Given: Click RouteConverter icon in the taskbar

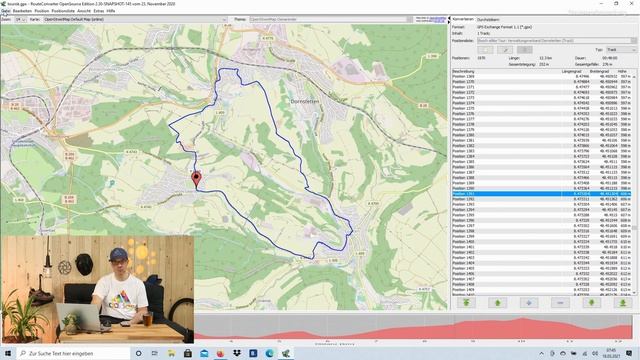Looking at the screenshot, I should click(x=285, y=353).
